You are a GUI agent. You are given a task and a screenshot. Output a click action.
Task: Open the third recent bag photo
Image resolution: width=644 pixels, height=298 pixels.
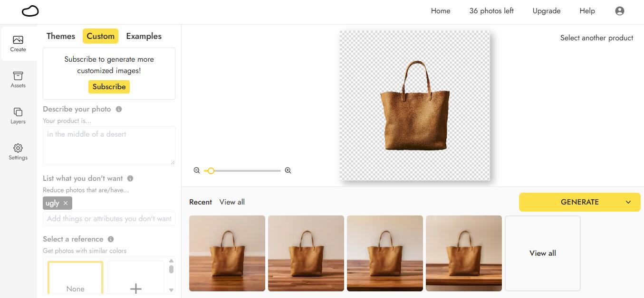[x=385, y=253]
